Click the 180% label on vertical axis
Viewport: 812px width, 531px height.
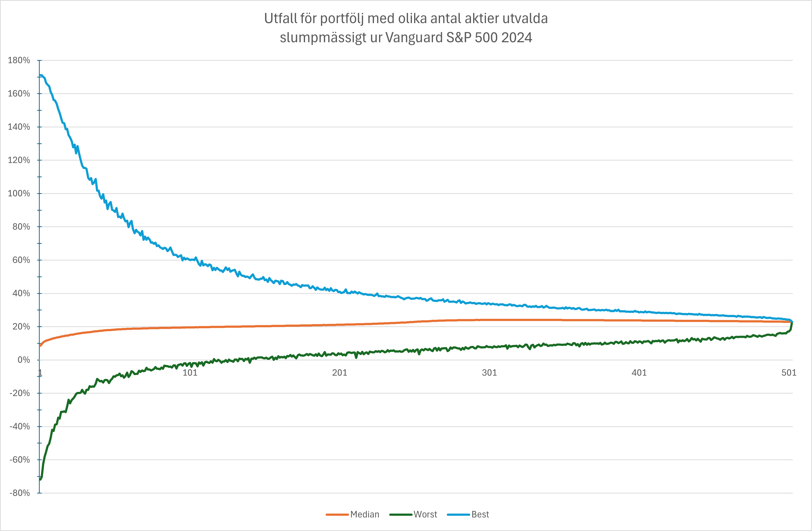pyautogui.click(x=19, y=61)
